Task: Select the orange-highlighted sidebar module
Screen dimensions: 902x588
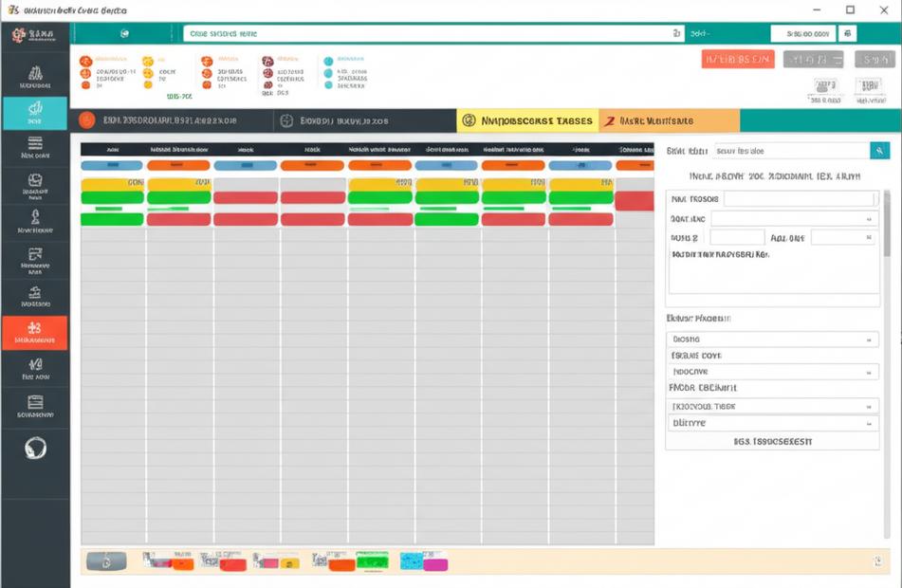Action: click(35, 333)
